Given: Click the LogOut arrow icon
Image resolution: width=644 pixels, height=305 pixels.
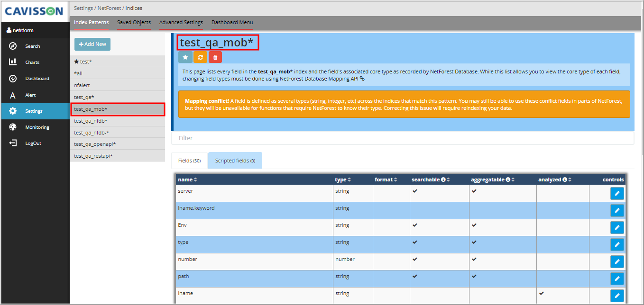Looking at the screenshot, I should (13, 143).
